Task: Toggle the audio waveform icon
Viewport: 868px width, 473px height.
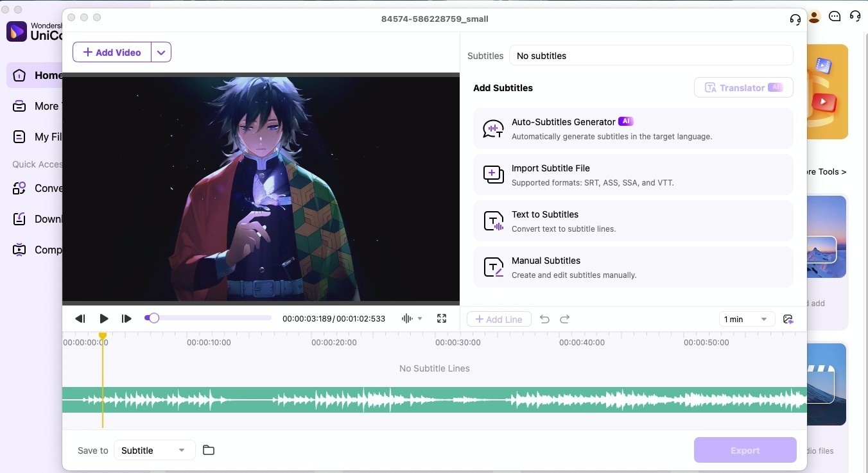Action: 407,318
